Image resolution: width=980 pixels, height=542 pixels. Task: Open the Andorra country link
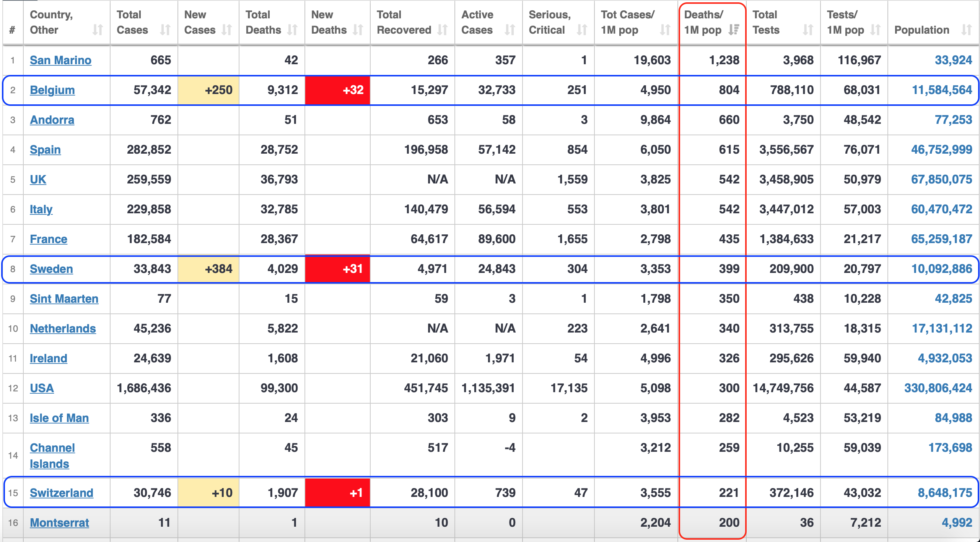point(52,120)
